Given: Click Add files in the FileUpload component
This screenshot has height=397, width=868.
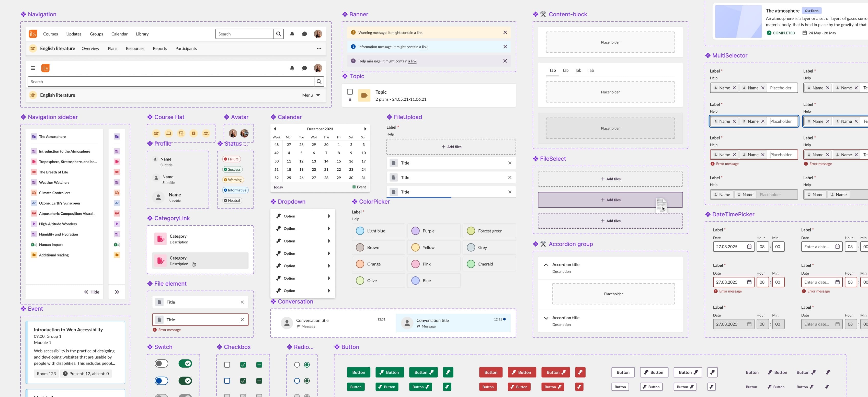Looking at the screenshot, I should click(451, 146).
